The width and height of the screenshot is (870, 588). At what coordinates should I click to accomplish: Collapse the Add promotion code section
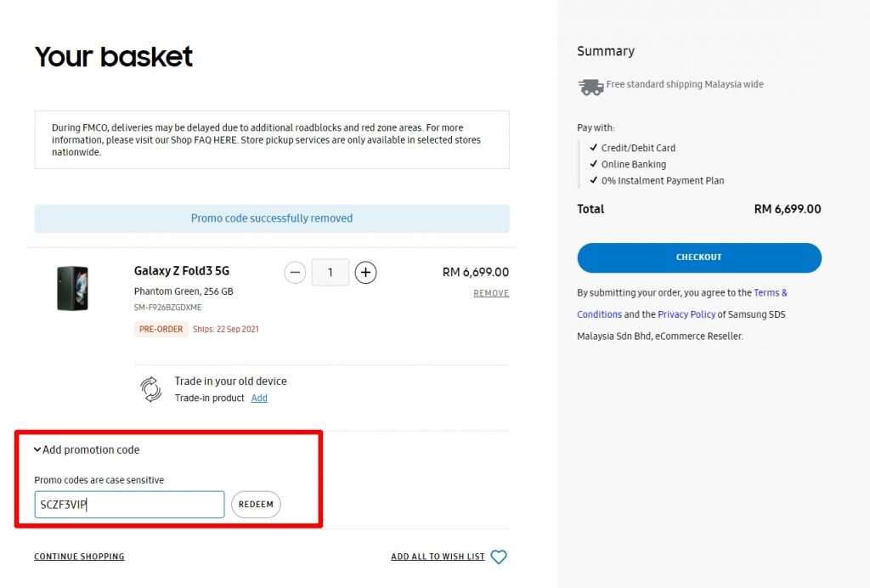86,450
